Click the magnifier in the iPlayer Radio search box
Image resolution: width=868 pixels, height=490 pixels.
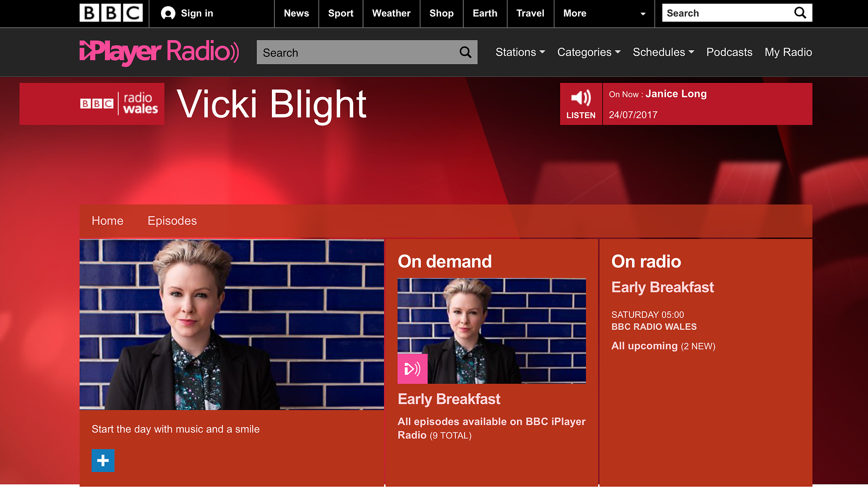[465, 52]
